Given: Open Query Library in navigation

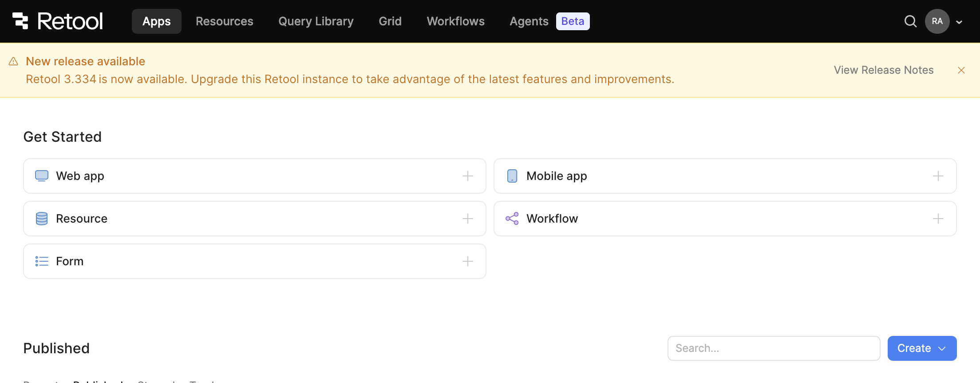Looking at the screenshot, I should pyautogui.click(x=316, y=21).
